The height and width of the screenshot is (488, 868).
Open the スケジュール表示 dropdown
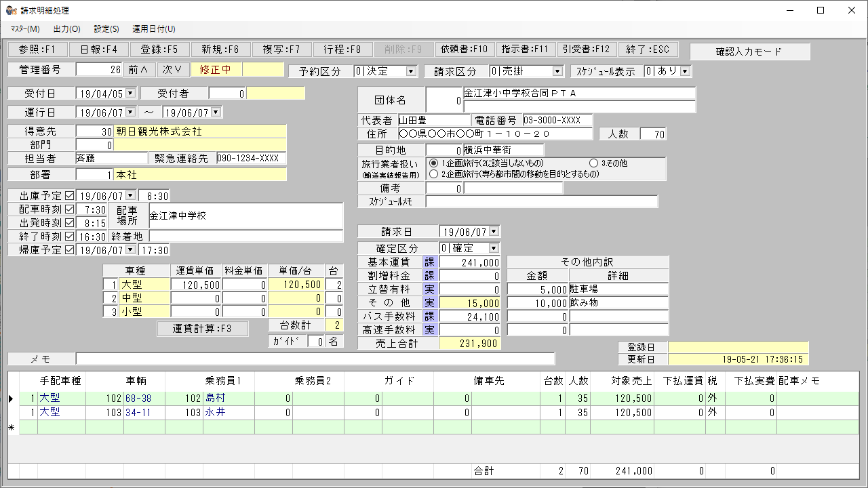point(685,71)
